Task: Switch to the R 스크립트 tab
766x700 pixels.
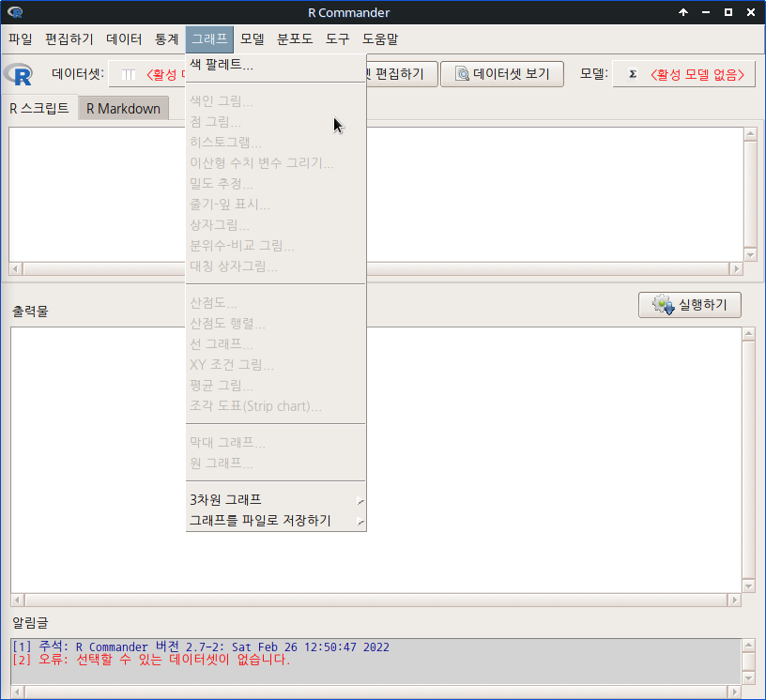Action: tap(39, 108)
